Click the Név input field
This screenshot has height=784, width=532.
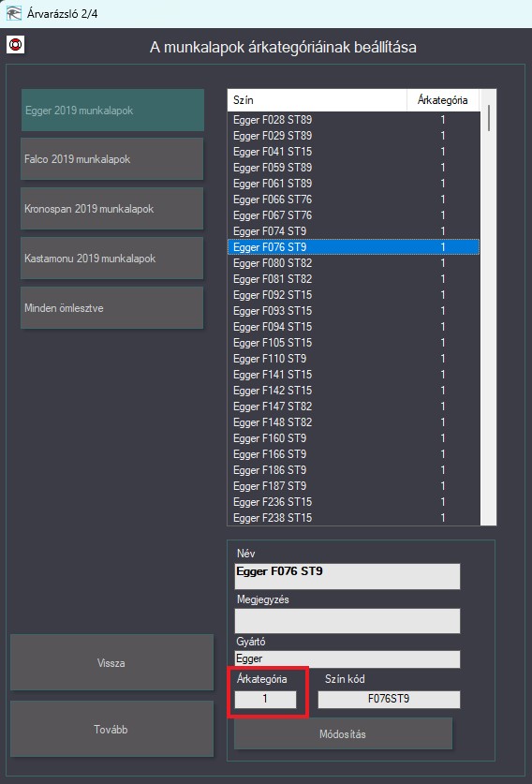point(347,576)
